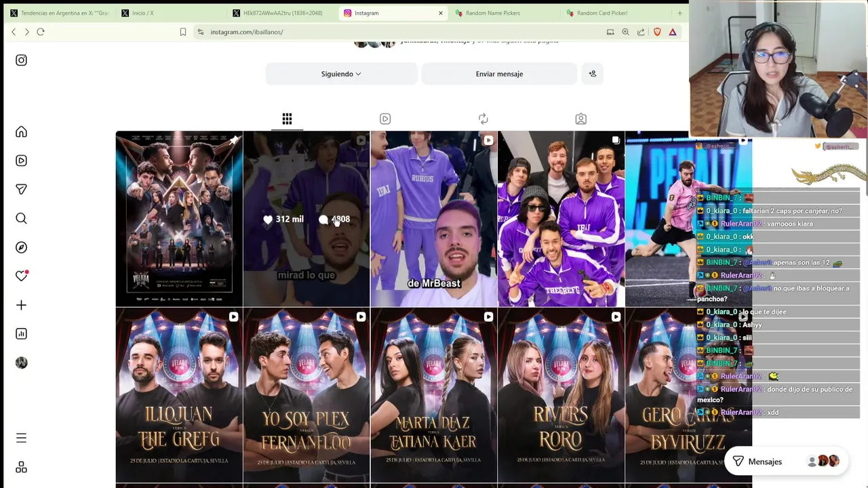Go forward in the browser
The height and width of the screenshot is (488, 868).
pyautogui.click(x=26, y=32)
